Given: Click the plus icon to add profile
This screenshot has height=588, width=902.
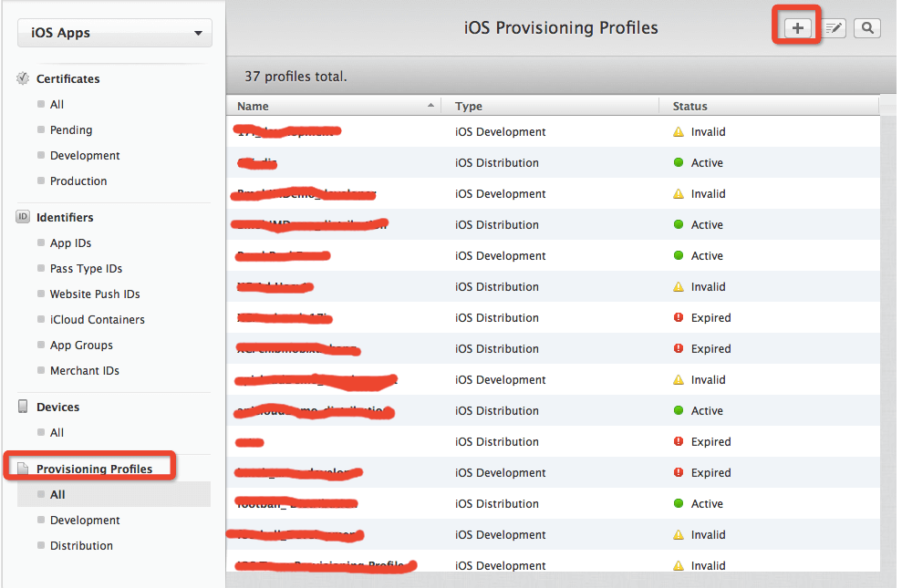Looking at the screenshot, I should 797,28.
